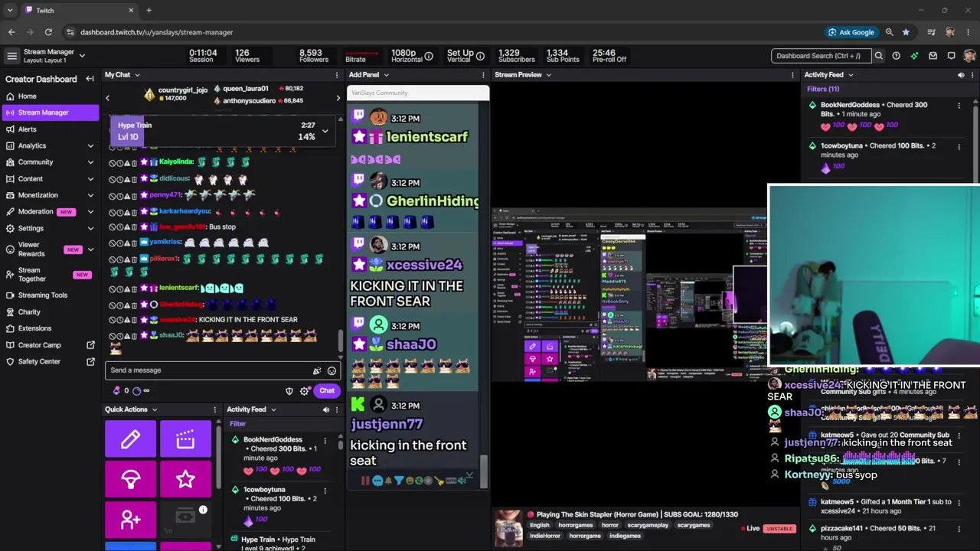Expand the Analytics sidebar section
Viewport: 980px width, 551px height.
point(90,145)
